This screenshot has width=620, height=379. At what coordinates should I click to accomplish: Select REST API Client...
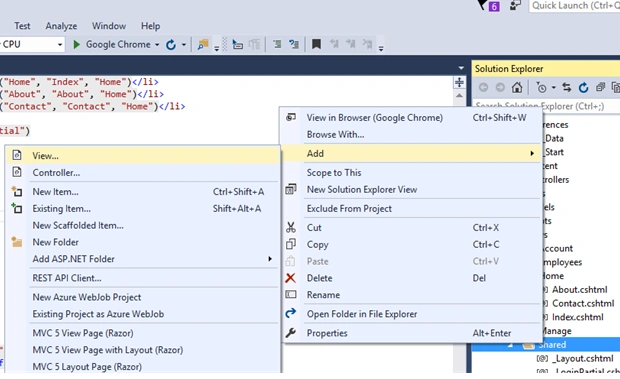[143, 278]
